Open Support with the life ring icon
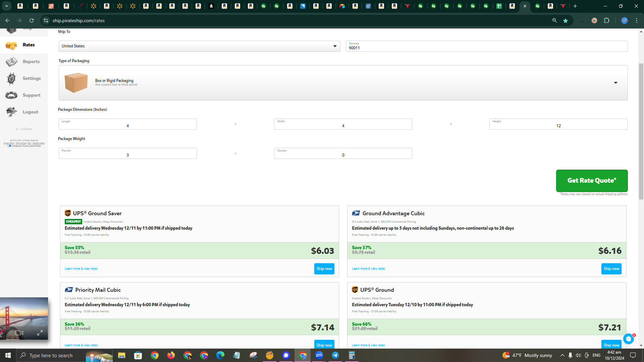This screenshot has height=362, width=644. 11,95
